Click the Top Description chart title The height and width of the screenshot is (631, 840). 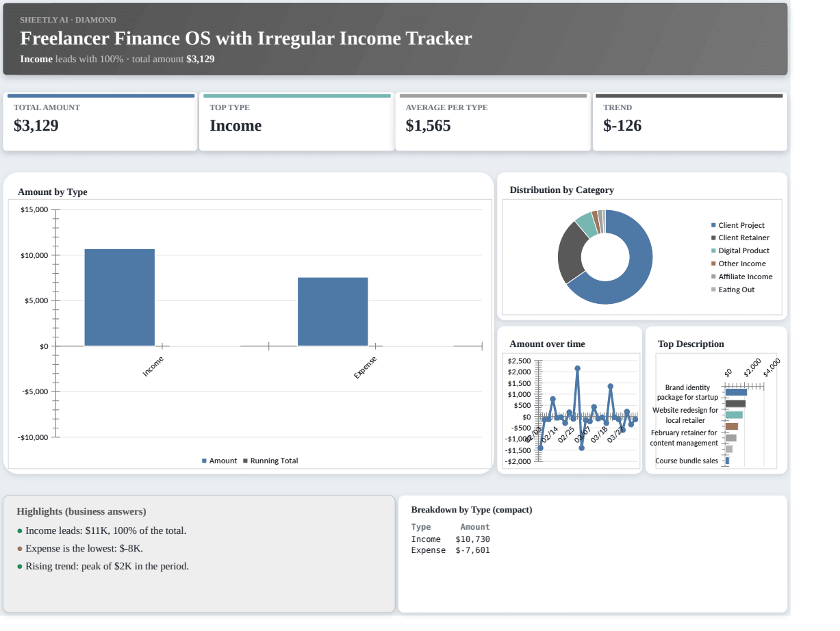click(x=691, y=344)
